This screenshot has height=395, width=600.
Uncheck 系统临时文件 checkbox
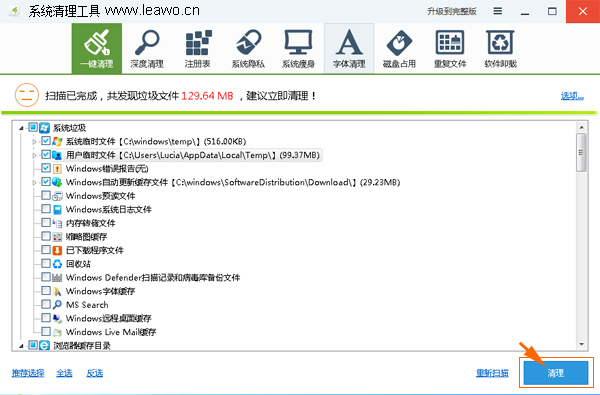(x=46, y=141)
